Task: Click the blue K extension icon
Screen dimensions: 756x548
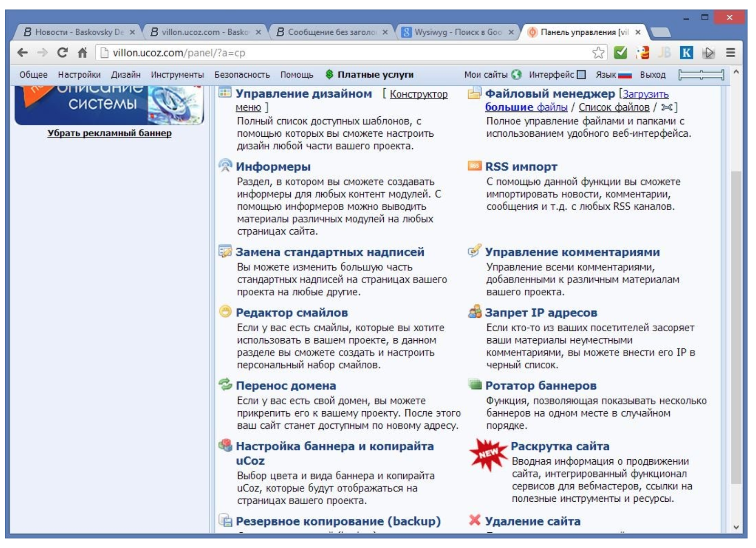Action: pos(686,52)
